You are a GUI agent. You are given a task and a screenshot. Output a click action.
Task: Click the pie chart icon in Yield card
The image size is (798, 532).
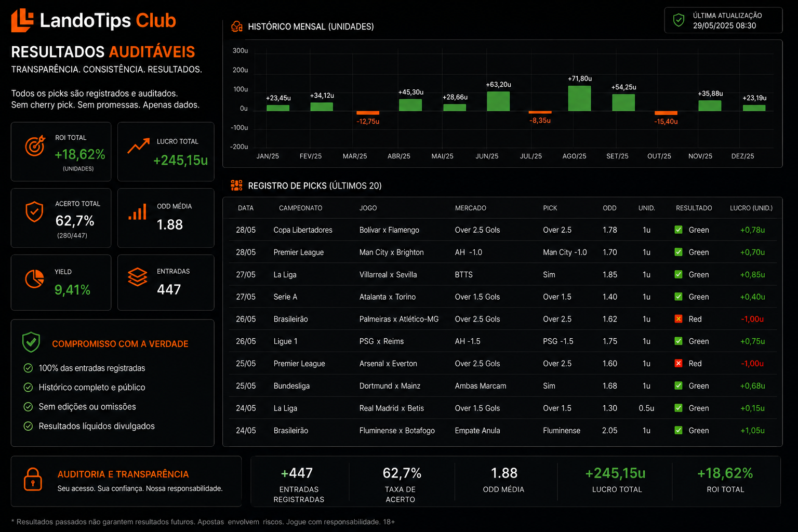pyautogui.click(x=35, y=278)
